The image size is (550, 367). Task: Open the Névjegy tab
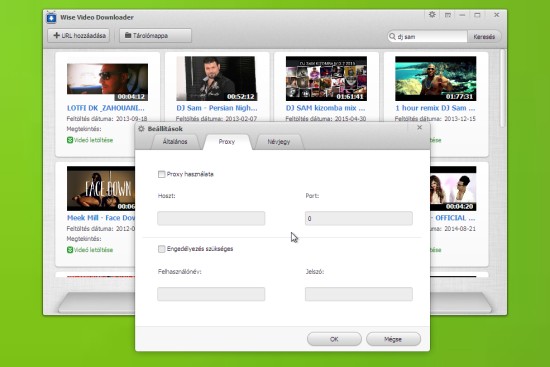click(x=279, y=142)
